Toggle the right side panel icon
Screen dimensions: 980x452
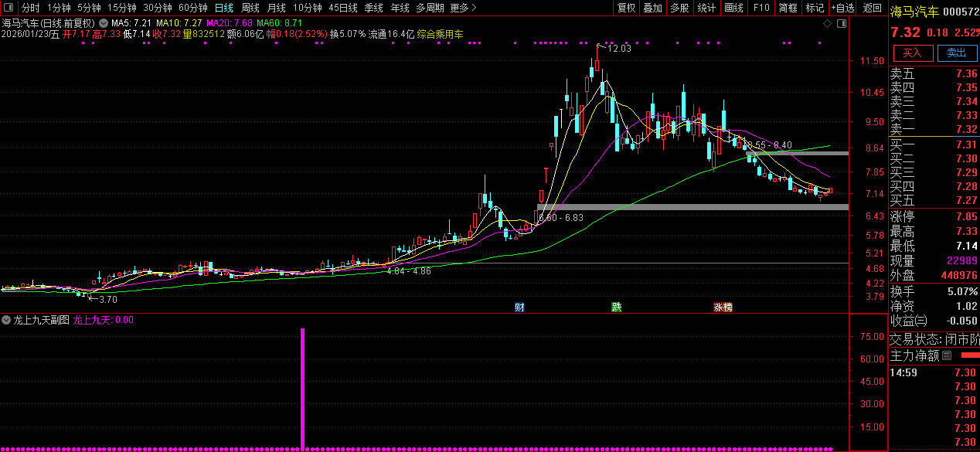pos(842,23)
